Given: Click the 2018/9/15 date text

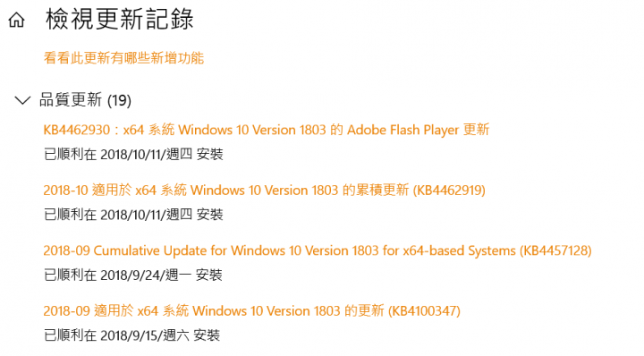Looking at the screenshot, I should (x=131, y=335).
